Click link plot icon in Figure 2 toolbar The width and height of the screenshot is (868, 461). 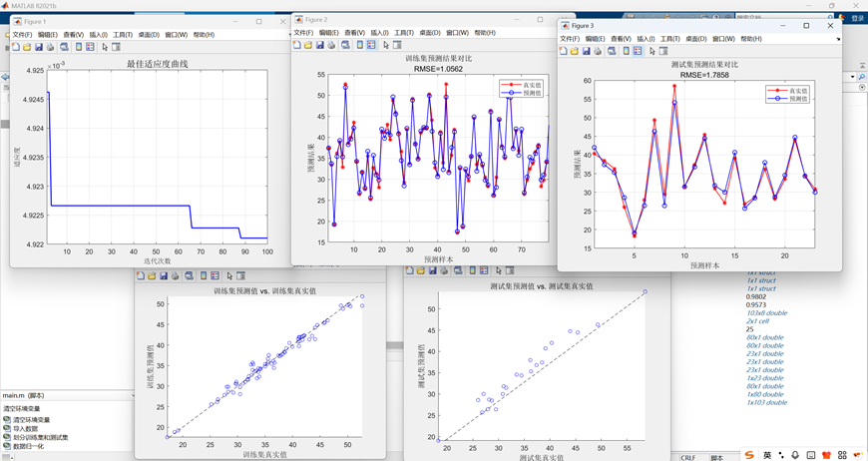345,45
